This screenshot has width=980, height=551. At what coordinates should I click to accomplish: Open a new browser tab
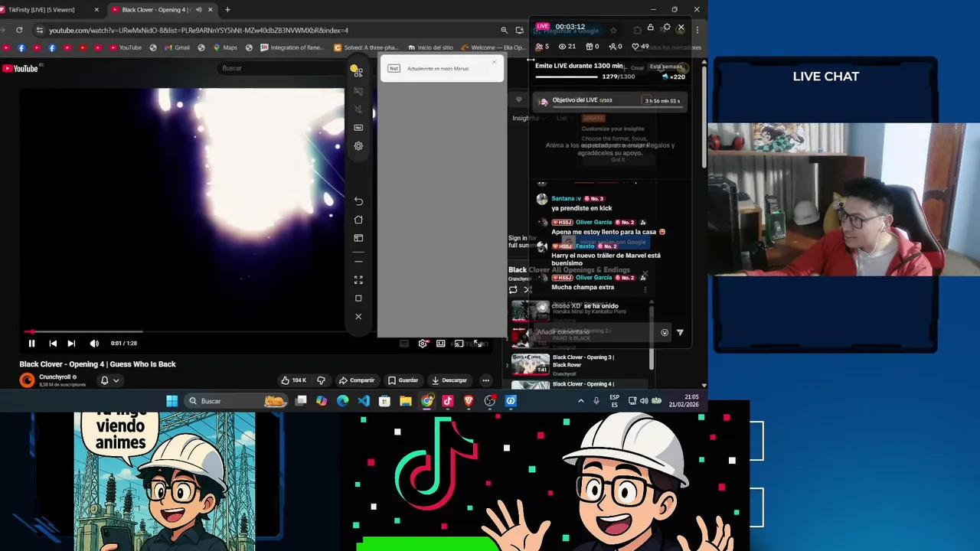click(227, 10)
